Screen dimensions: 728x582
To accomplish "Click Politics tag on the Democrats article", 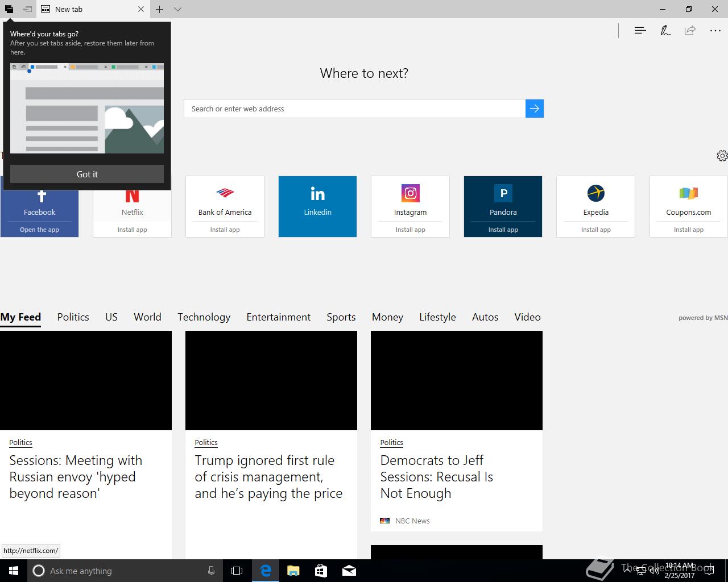I will point(391,442).
